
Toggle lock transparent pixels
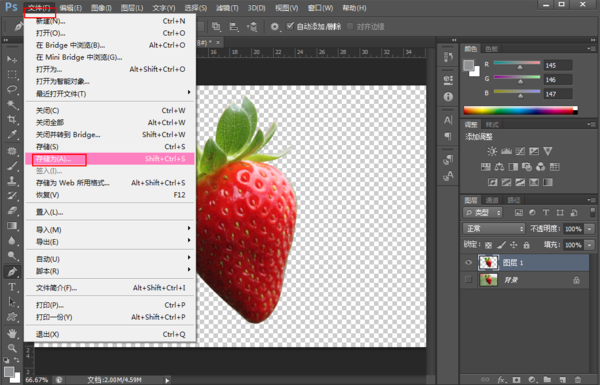489,245
